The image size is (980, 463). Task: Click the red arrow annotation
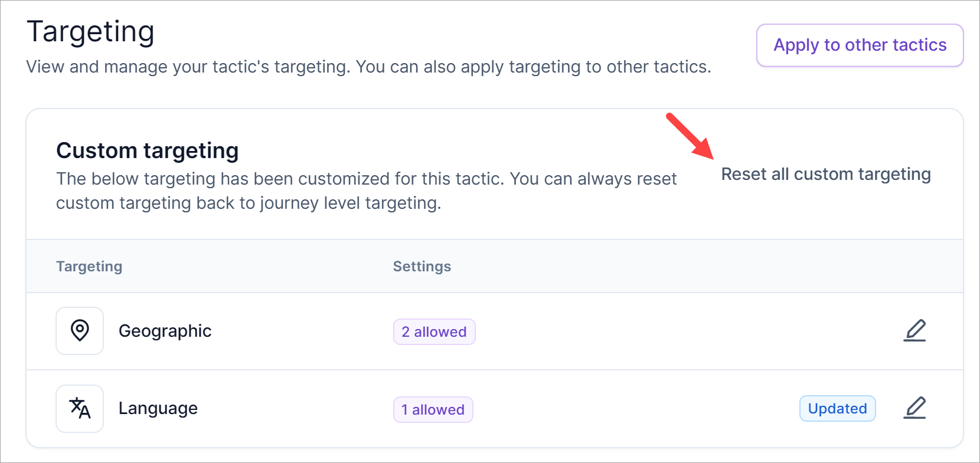click(690, 136)
